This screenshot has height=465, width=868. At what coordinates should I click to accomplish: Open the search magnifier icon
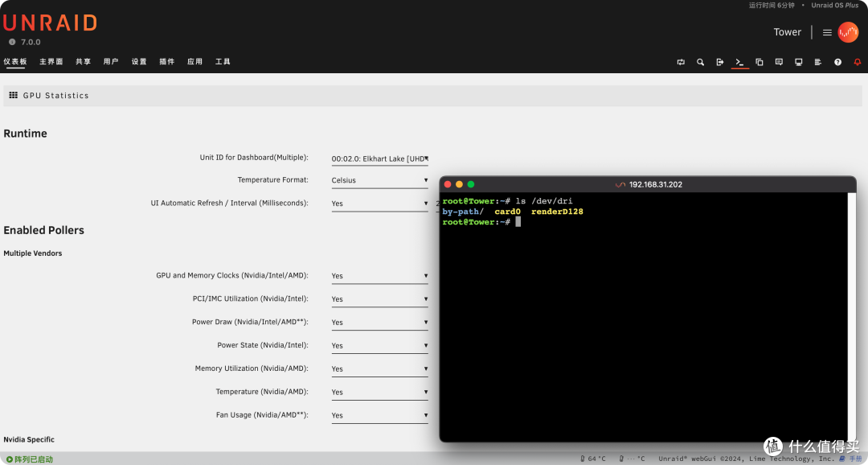[700, 62]
